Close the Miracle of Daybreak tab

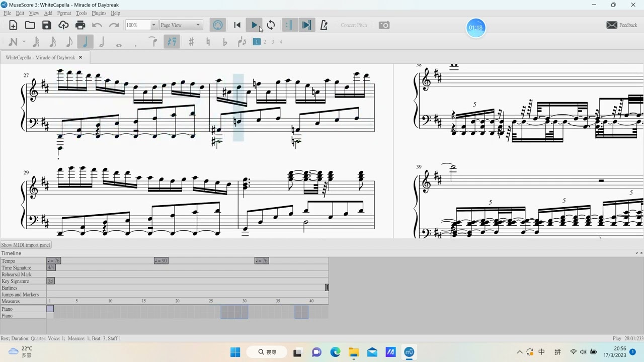point(80,57)
